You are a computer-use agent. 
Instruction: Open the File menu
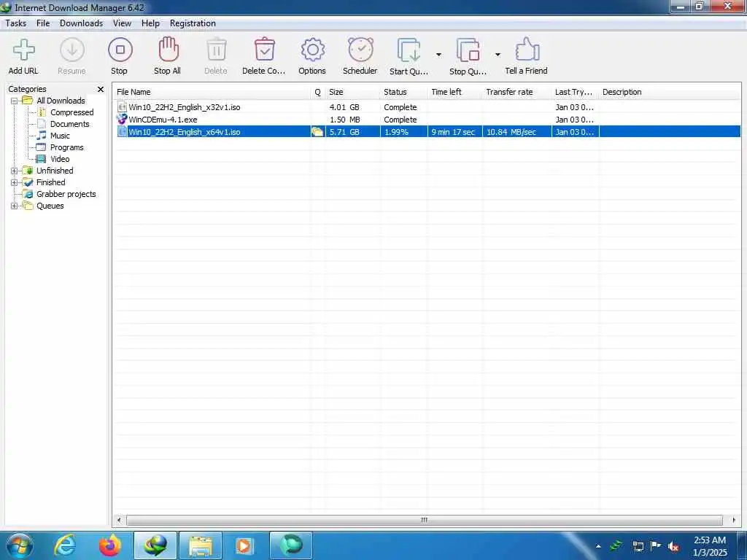pos(43,23)
